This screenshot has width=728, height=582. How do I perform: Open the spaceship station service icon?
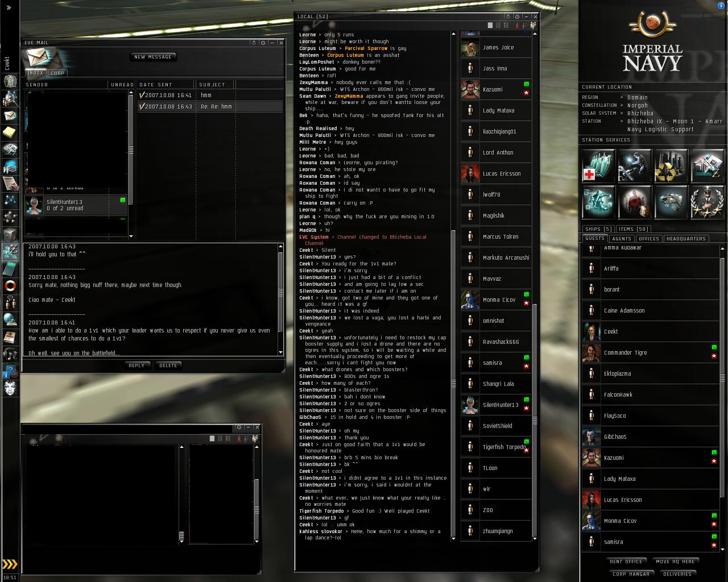(671, 202)
